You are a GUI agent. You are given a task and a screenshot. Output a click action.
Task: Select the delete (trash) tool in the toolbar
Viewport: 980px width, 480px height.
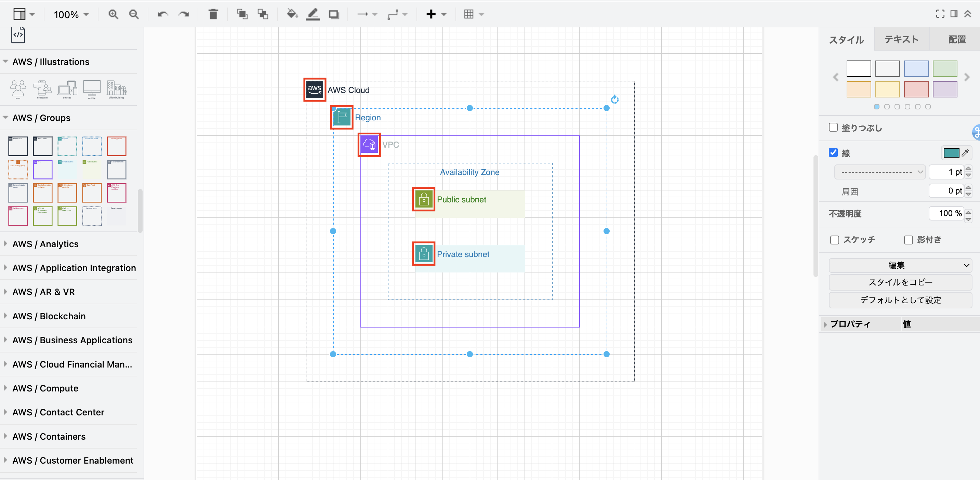[x=213, y=14]
